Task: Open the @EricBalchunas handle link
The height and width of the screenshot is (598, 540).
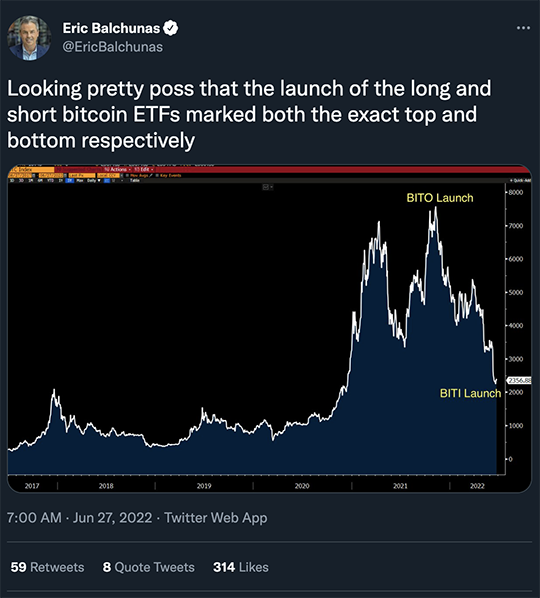Action: (112, 47)
